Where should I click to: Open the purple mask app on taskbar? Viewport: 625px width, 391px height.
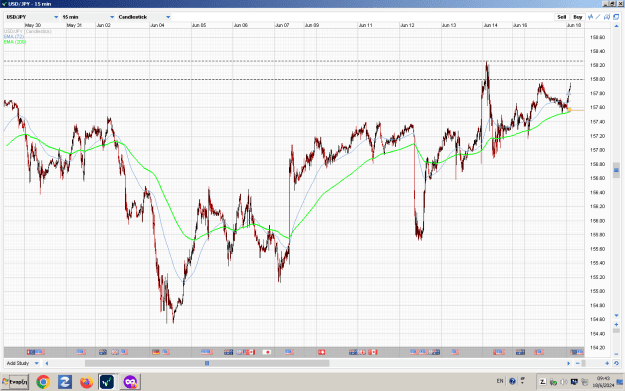click(130, 382)
